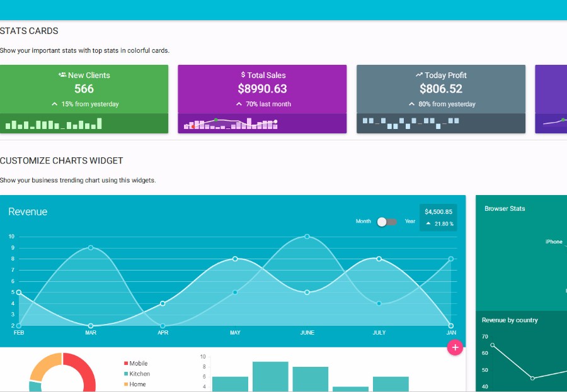Open the green New Clients stats card
The image size is (567, 392).
tap(84, 99)
